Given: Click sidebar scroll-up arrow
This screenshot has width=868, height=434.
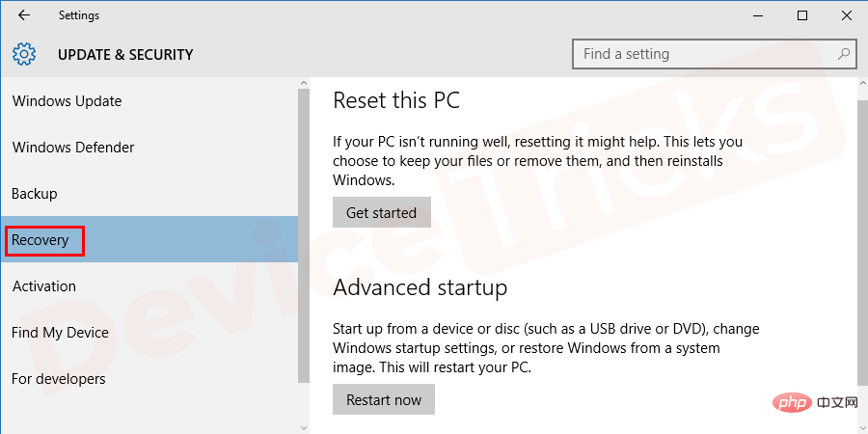Looking at the screenshot, I should click(304, 83).
